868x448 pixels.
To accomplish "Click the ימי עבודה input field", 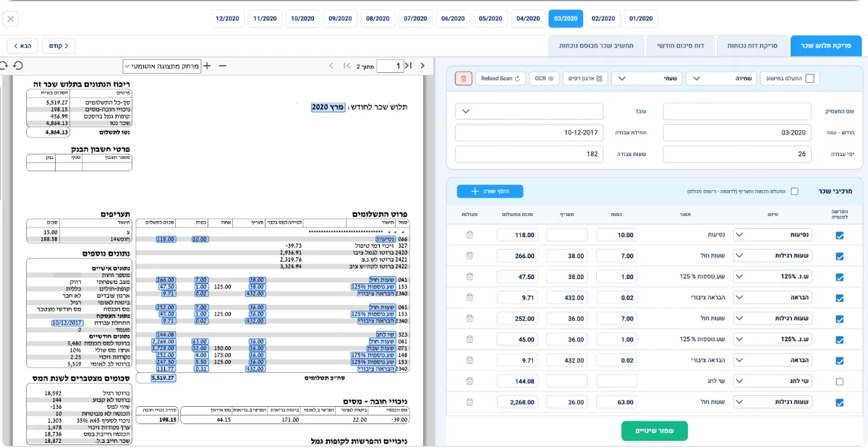I will coord(737,154).
